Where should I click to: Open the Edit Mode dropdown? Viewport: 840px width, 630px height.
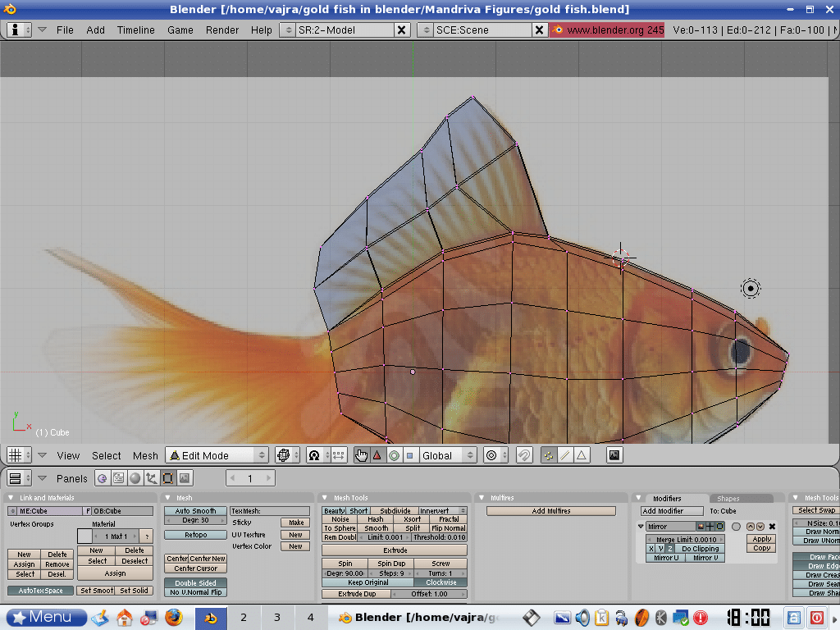point(217,455)
